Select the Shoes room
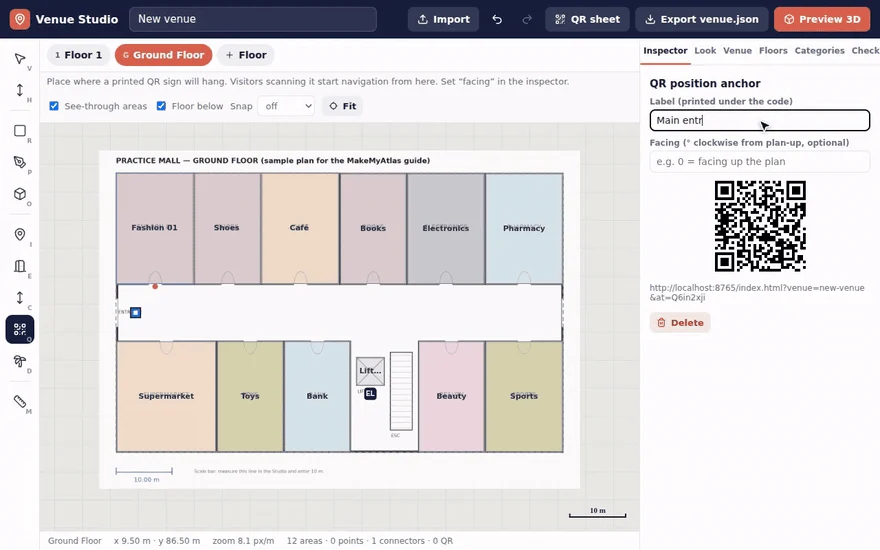 (x=227, y=228)
